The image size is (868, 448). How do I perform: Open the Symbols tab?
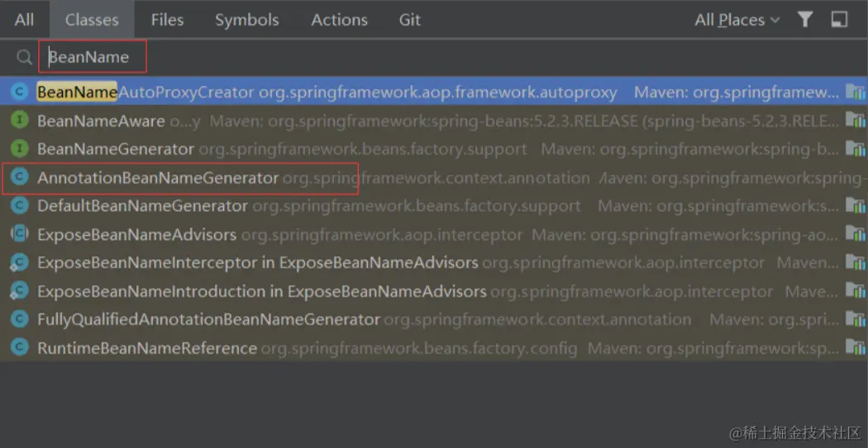point(247,20)
